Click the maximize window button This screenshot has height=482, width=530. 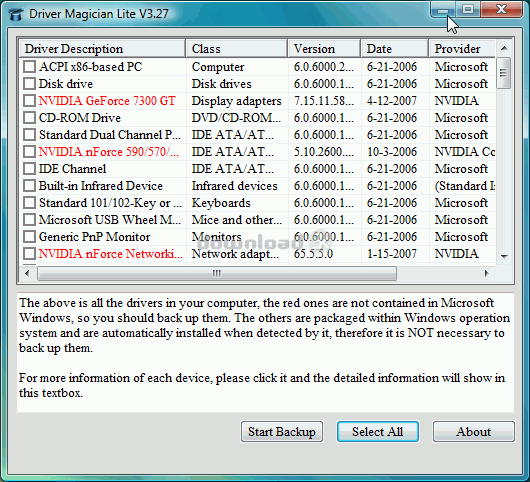468,9
